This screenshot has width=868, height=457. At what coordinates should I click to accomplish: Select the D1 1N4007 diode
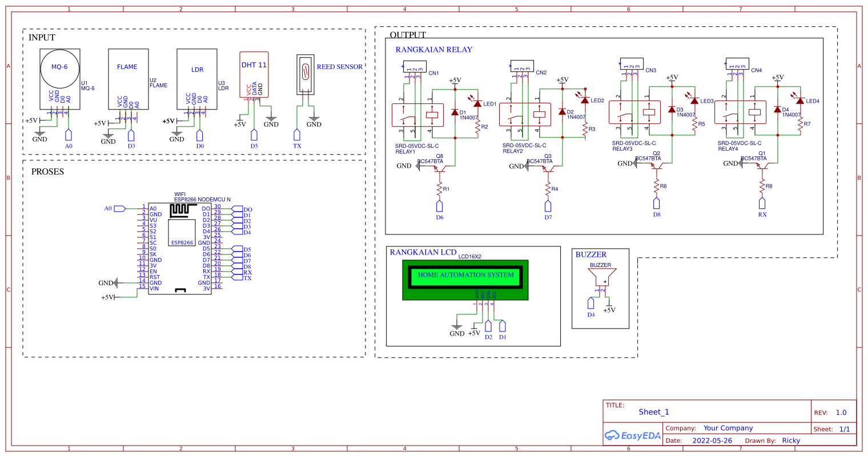coord(455,112)
